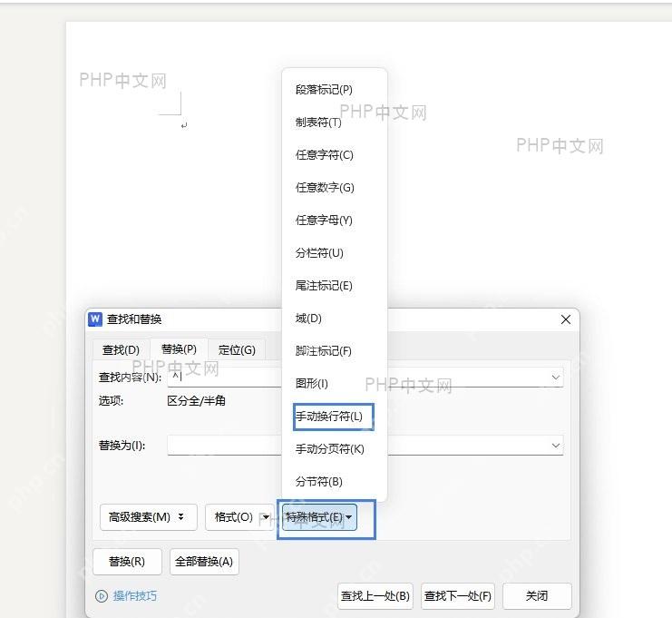
Task: Expand the 替换为 history dropdown arrow
Action: tap(555, 446)
